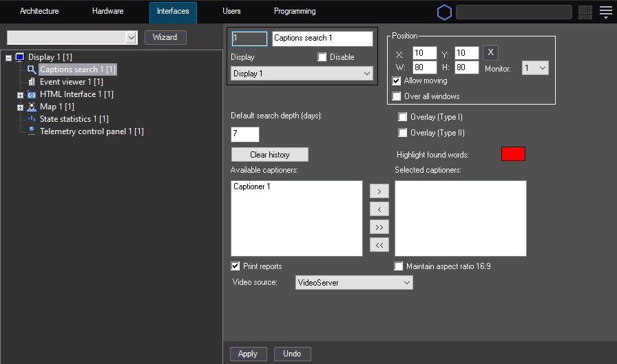Screen dimensions: 617x364
Task: Open the Monitor number dropdown
Action: pyautogui.click(x=535, y=68)
